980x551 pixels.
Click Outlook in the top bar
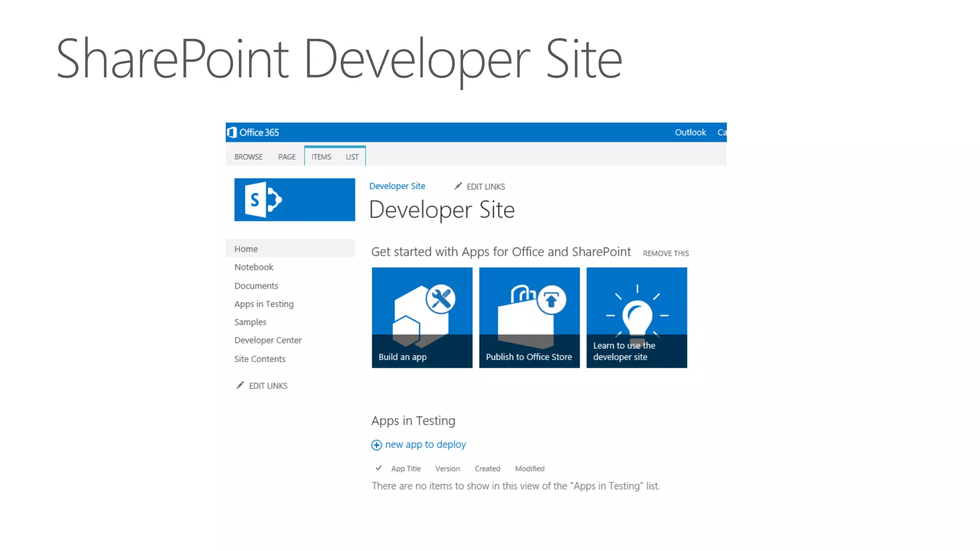[690, 132]
